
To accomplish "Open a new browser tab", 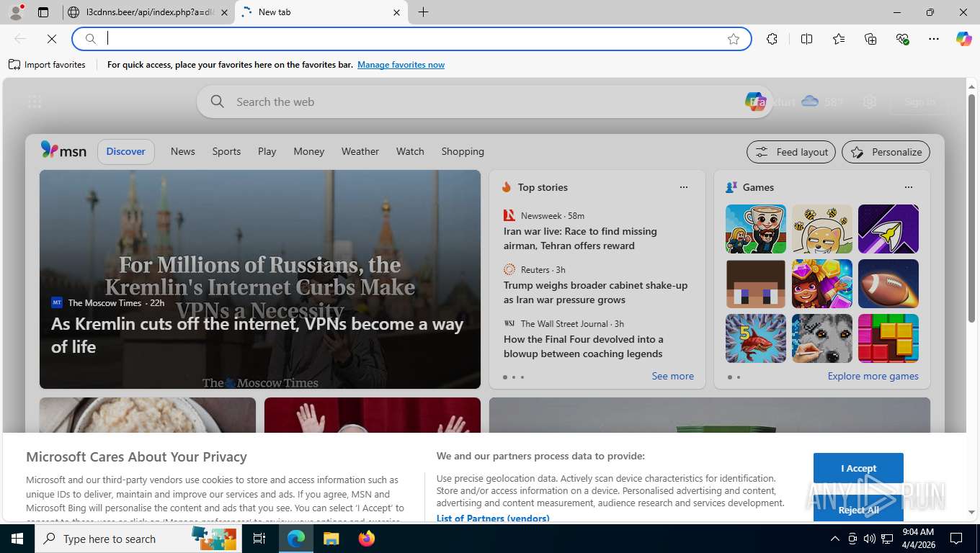I will point(424,12).
